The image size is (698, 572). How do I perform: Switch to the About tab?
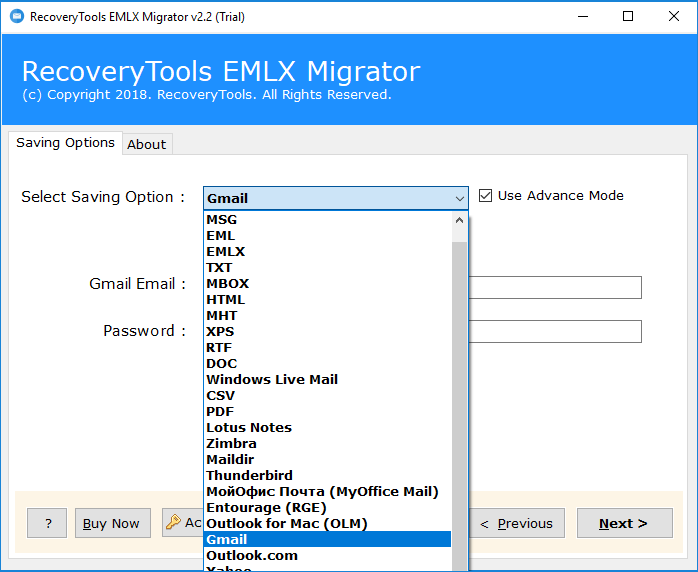point(146,144)
